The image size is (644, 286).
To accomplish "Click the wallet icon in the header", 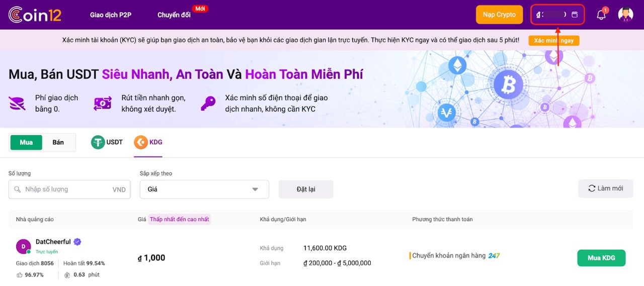I will click(x=575, y=15).
